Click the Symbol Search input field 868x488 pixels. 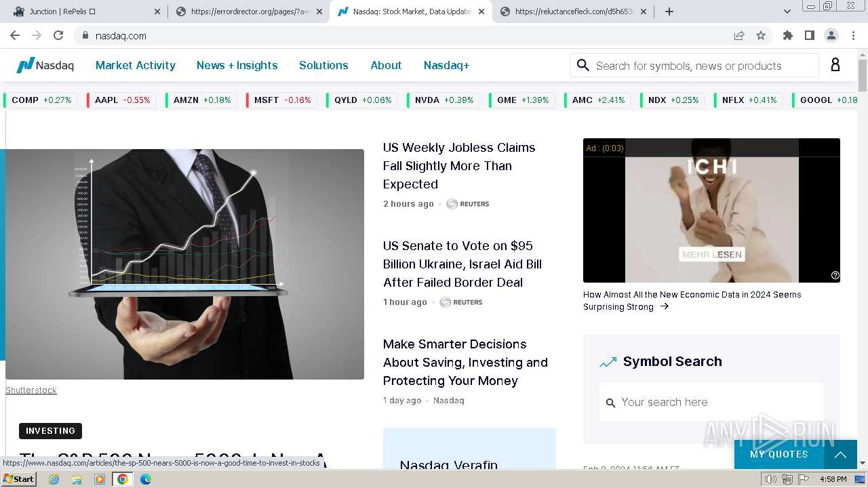click(x=711, y=402)
